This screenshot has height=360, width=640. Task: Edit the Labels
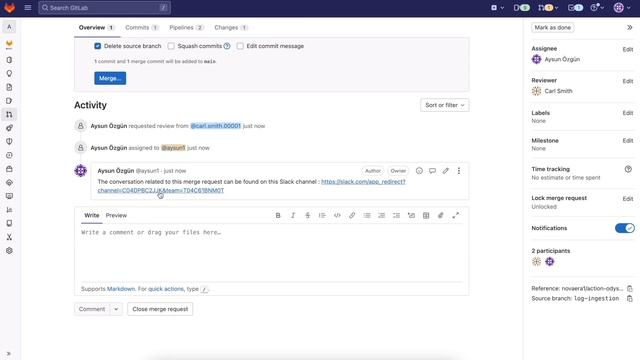click(628, 113)
